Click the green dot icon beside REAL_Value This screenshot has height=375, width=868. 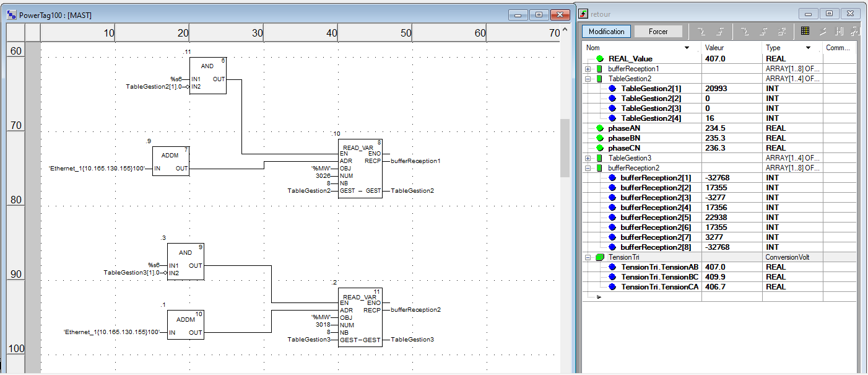pos(600,59)
